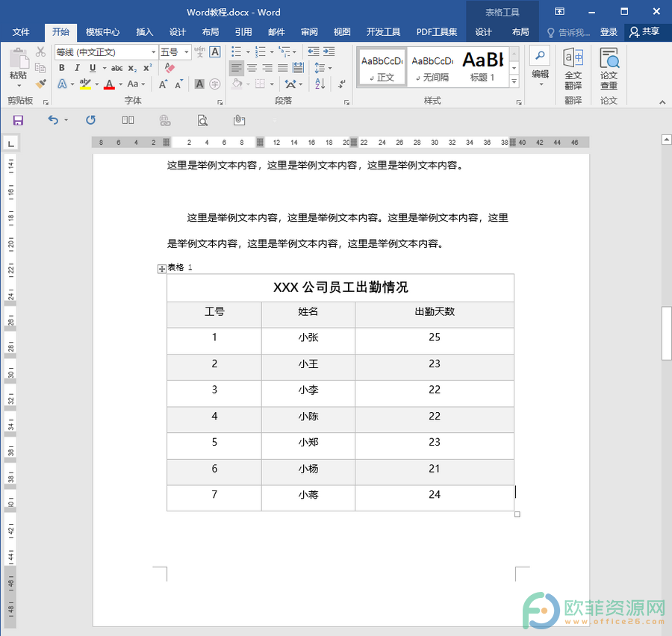Open the Font dialog launcher

coord(220,102)
